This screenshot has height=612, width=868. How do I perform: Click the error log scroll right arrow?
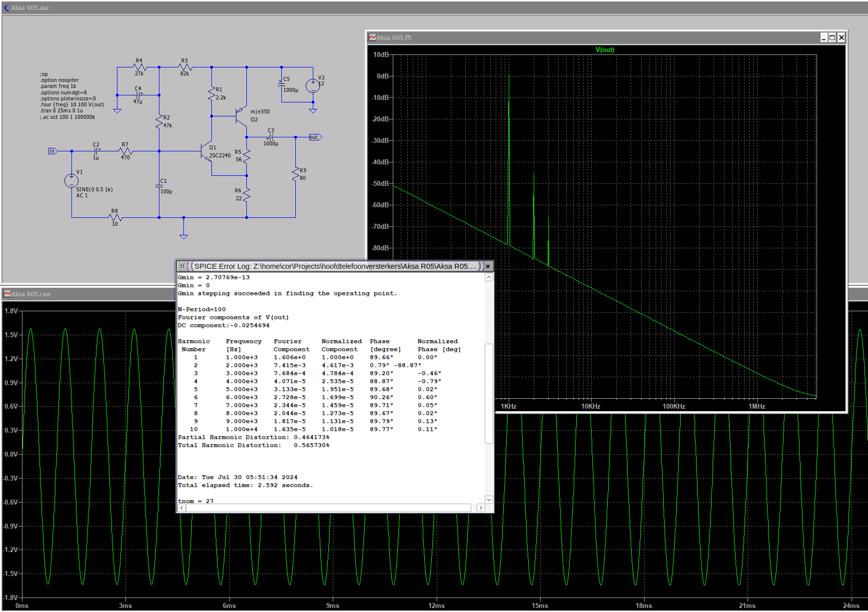tap(481, 508)
